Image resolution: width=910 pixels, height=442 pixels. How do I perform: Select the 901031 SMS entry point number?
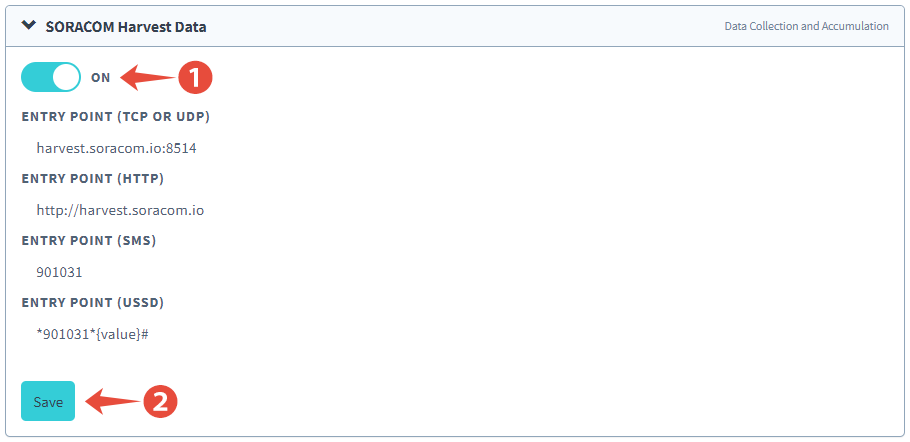coord(59,271)
